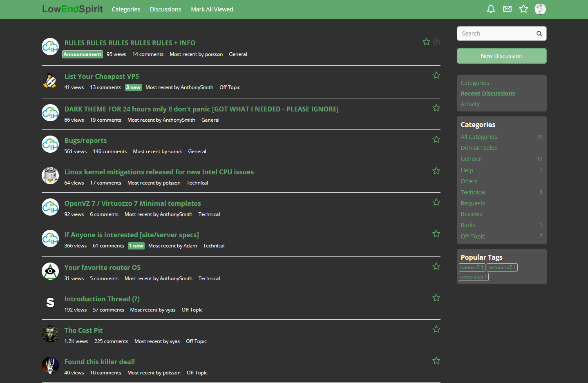
Task: Click the templates popular tag
Action: coord(474,277)
